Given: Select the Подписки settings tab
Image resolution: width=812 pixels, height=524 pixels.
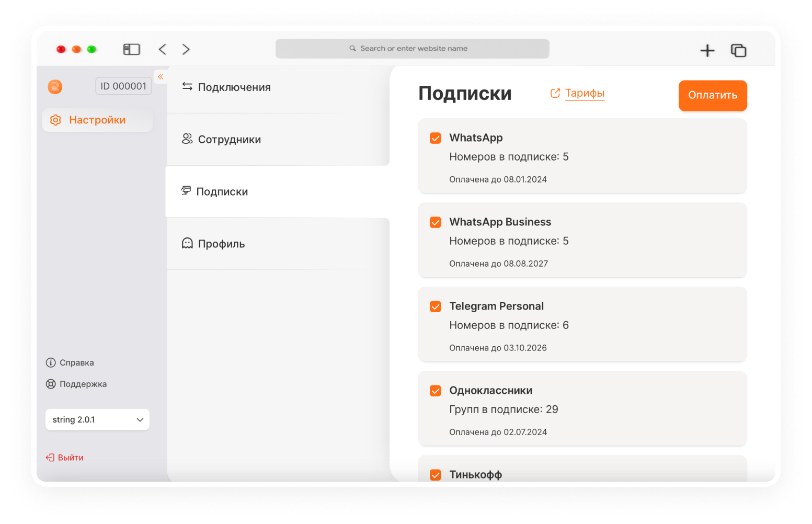Looking at the screenshot, I should click(278, 191).
